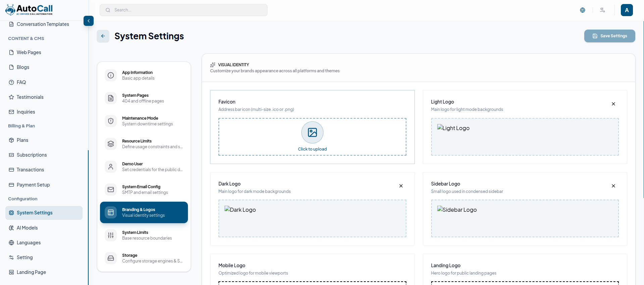Click the Branding & Logos layout icon

pos(111,212)
